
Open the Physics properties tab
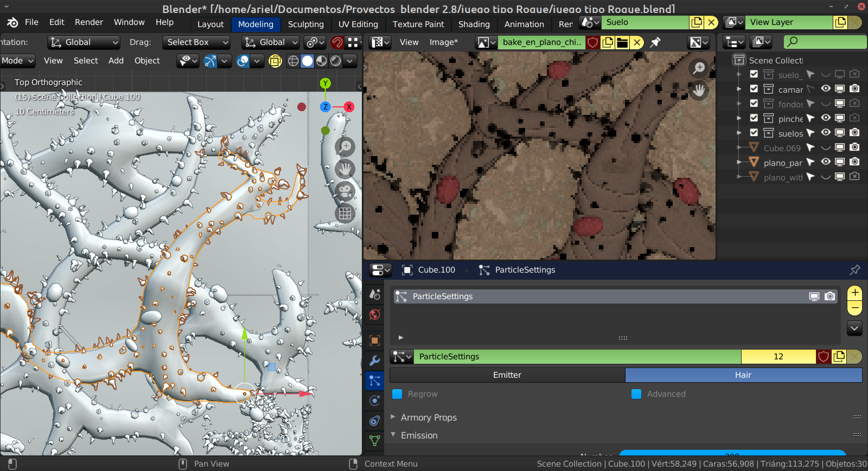374,401
